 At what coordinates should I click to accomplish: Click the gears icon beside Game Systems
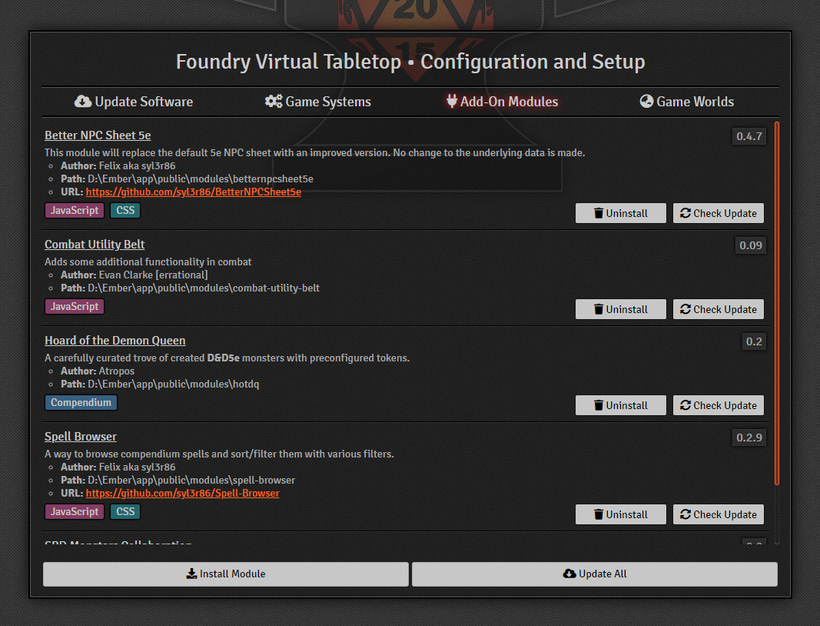pos(273,101)
